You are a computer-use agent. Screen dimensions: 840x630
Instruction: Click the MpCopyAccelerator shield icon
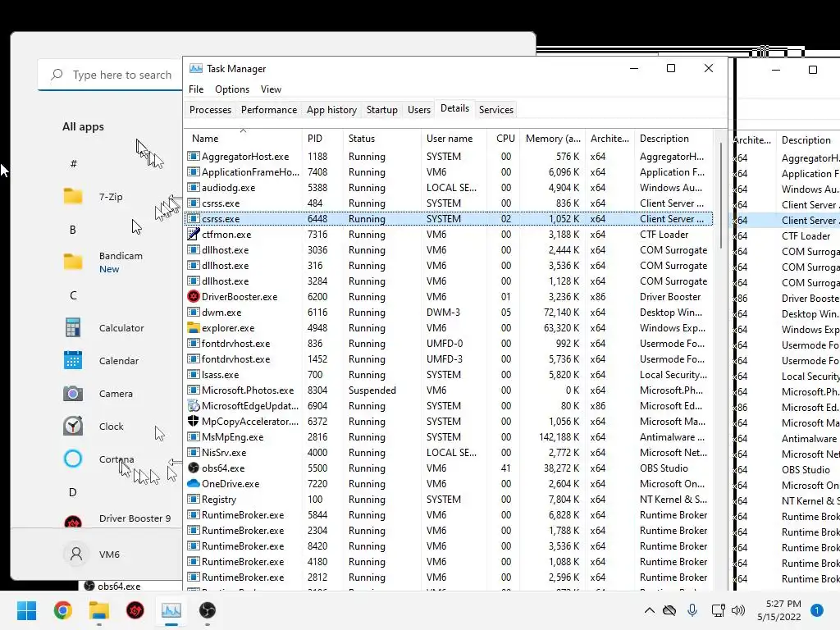point(194,421)
